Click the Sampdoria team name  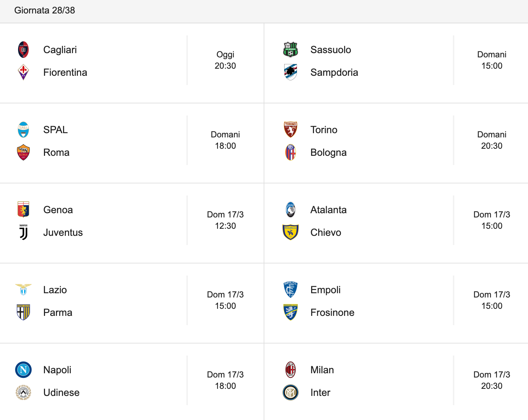334,72
